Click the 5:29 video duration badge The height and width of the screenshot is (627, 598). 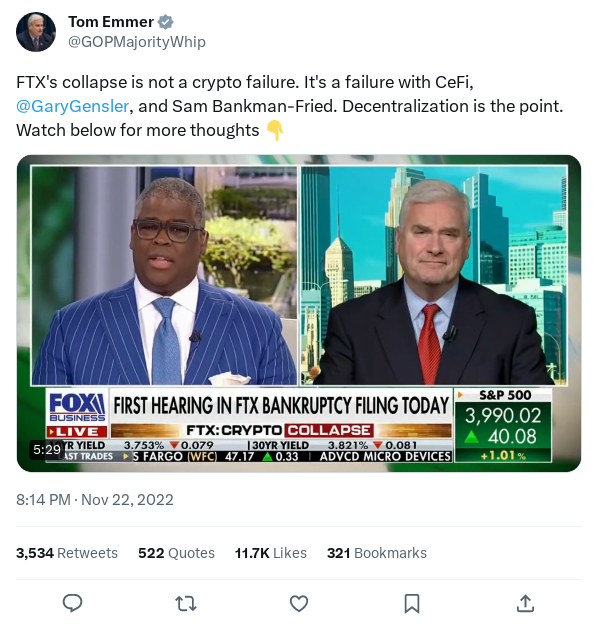47,450
